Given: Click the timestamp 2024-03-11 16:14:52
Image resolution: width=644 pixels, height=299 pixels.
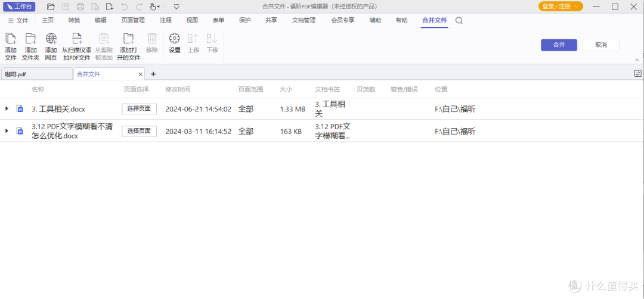Looking at the screenshot, I should tap(199, 131).
